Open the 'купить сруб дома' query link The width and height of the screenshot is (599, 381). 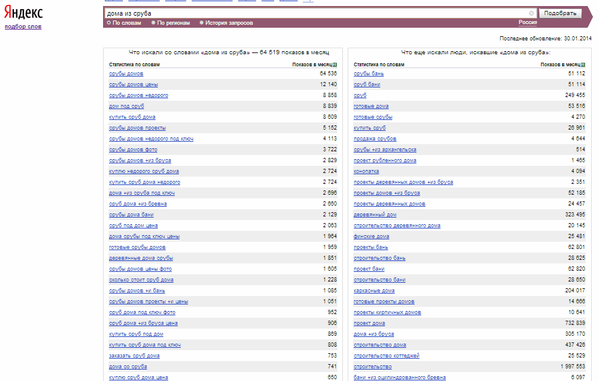[132, 117]
